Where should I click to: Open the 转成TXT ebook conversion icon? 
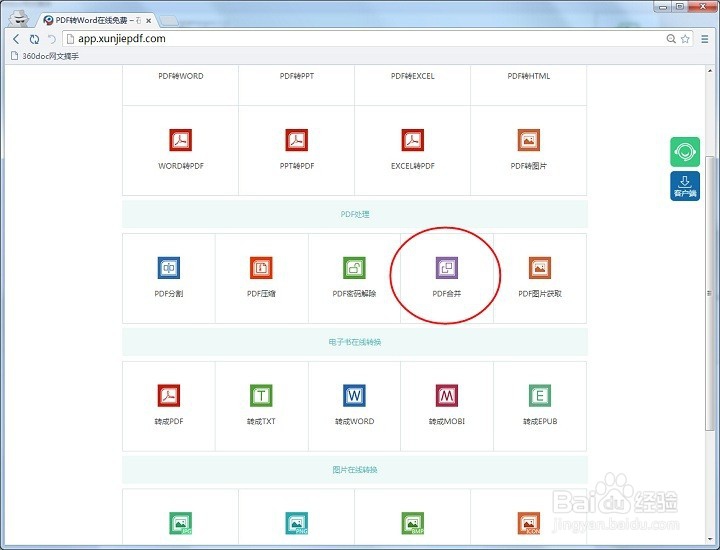[x=261, y=395]
